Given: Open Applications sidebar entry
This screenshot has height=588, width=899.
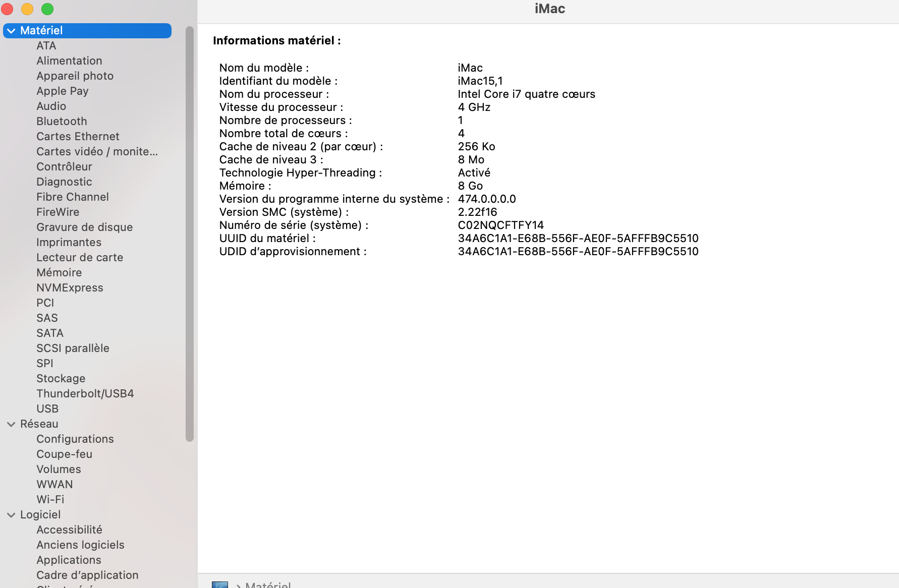Looking at the screenshot, I should (69, 560).
